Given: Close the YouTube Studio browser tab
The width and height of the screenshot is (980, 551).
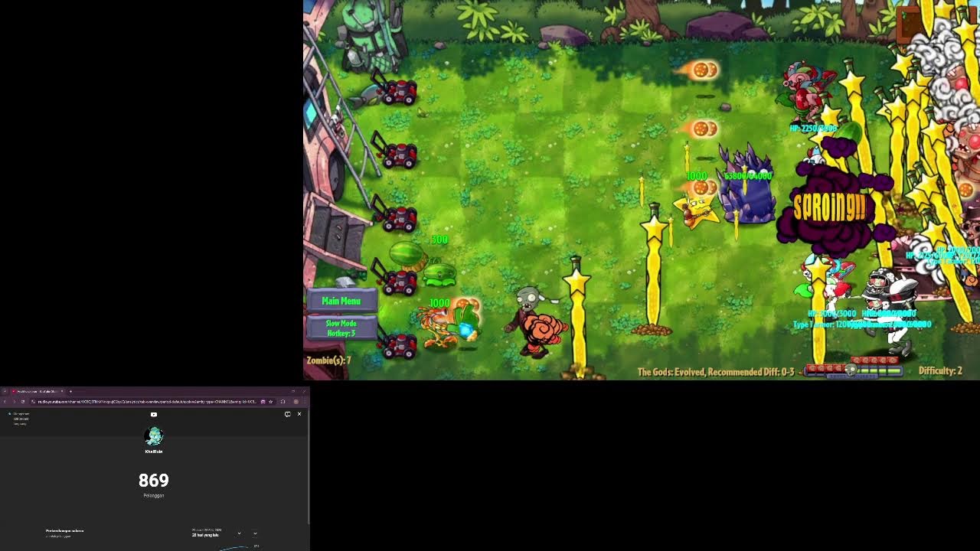Looking at the screenshot, I should click(x=62, y=391).
